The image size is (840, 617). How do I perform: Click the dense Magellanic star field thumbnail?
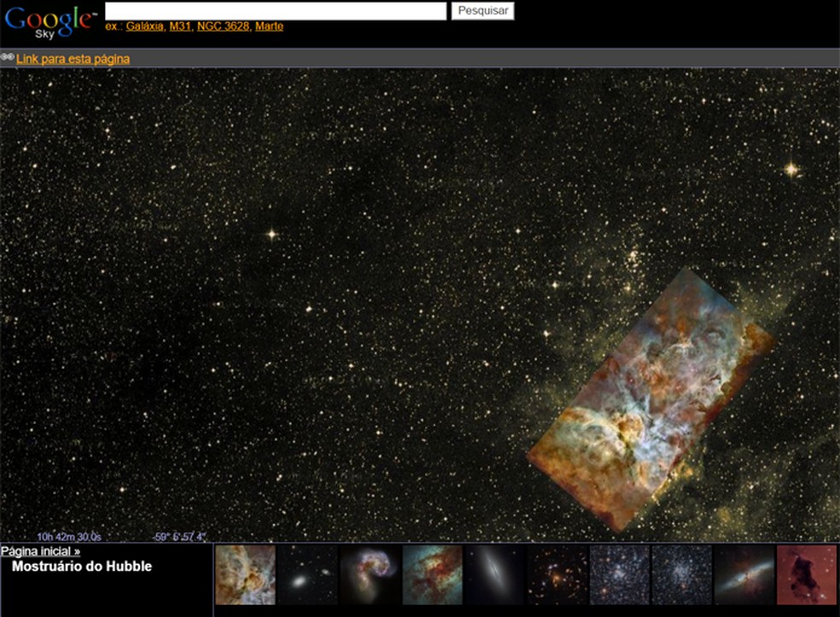click(x=683, y=575)
